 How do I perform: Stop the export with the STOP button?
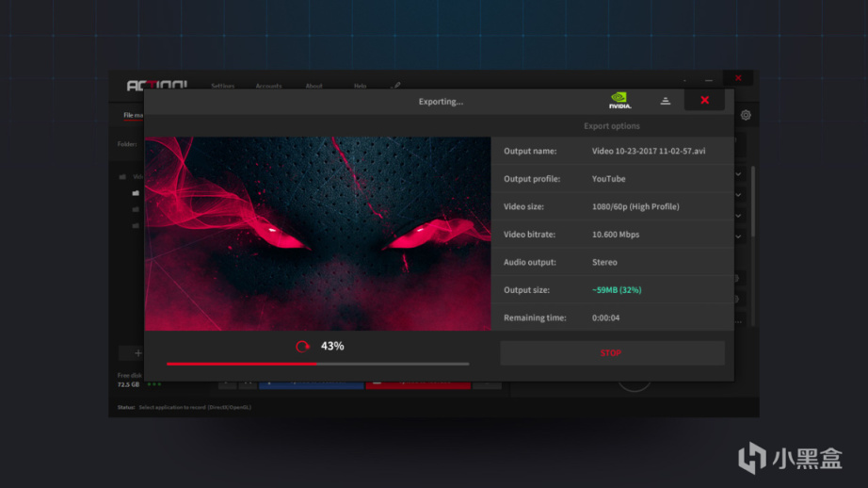tap(612, 353)
